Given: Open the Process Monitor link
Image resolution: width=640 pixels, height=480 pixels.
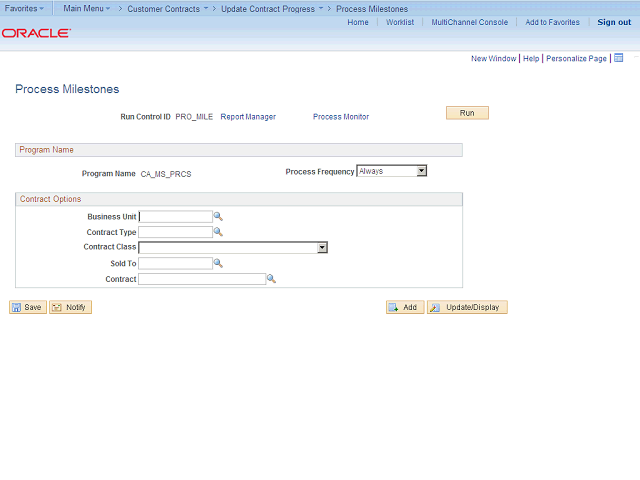Looking at the screenshot, I should coord(341,117).
